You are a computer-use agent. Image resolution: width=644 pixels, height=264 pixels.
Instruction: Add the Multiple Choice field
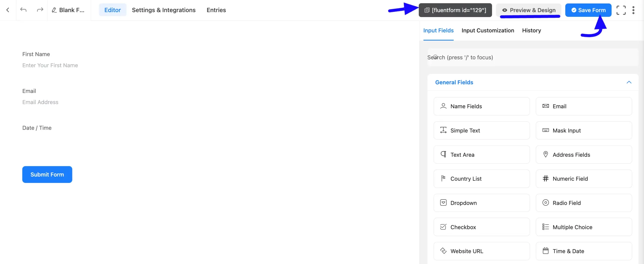tap(584, 227)
